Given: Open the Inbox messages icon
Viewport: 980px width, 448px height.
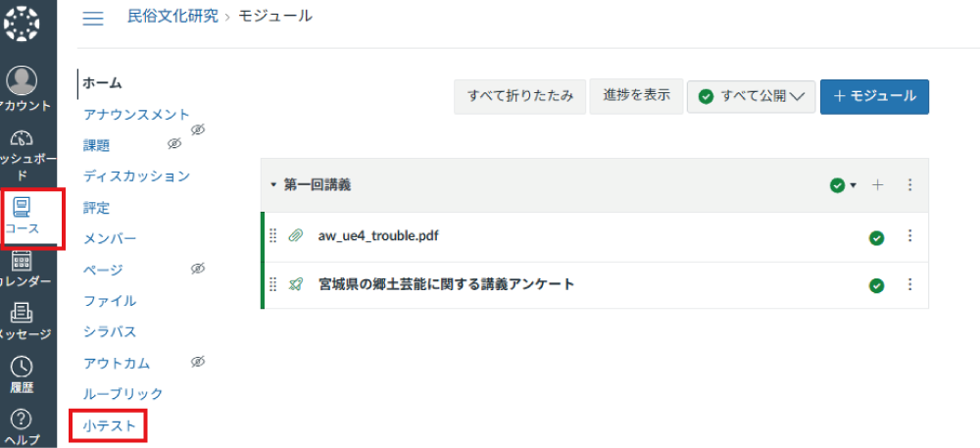Looking at the screenshot, I should pos(22,315).
